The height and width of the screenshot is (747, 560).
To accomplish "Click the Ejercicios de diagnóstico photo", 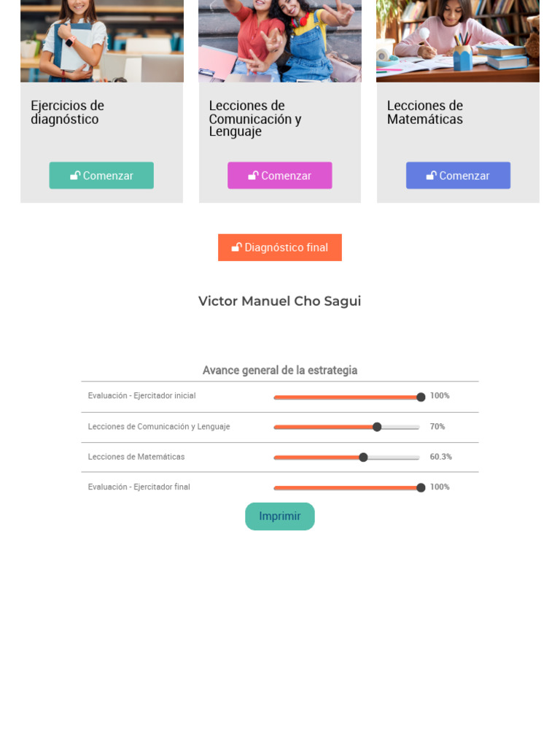I will 102,41.
